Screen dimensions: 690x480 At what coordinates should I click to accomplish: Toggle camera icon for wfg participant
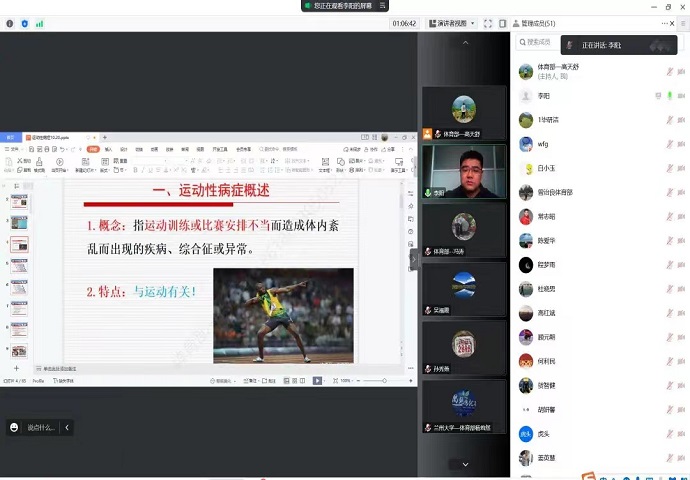coord(681,144)
